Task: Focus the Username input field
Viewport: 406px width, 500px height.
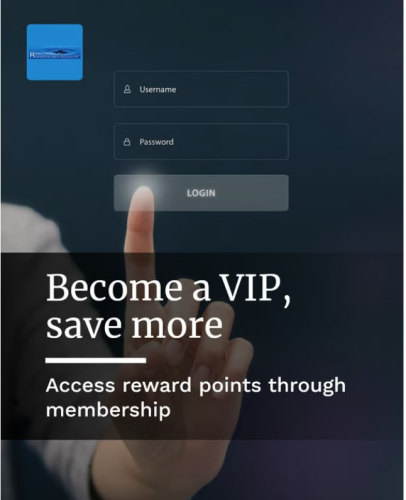Action: pyautogui.click(x=201, y=89)
